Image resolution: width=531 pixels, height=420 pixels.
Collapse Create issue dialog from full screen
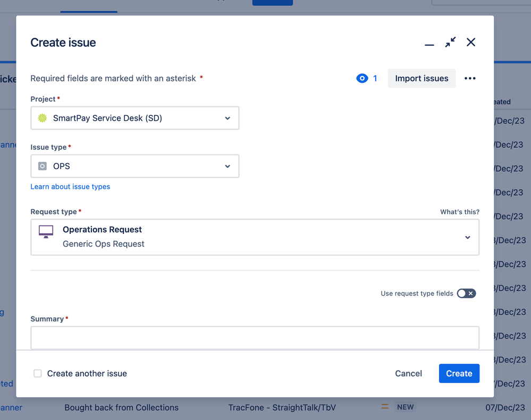click(450, 43)
